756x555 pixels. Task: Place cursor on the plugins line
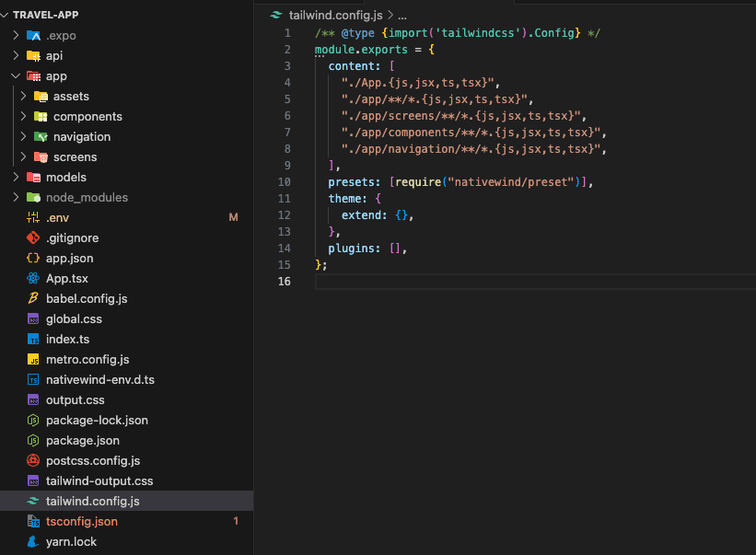pos(367,249)
